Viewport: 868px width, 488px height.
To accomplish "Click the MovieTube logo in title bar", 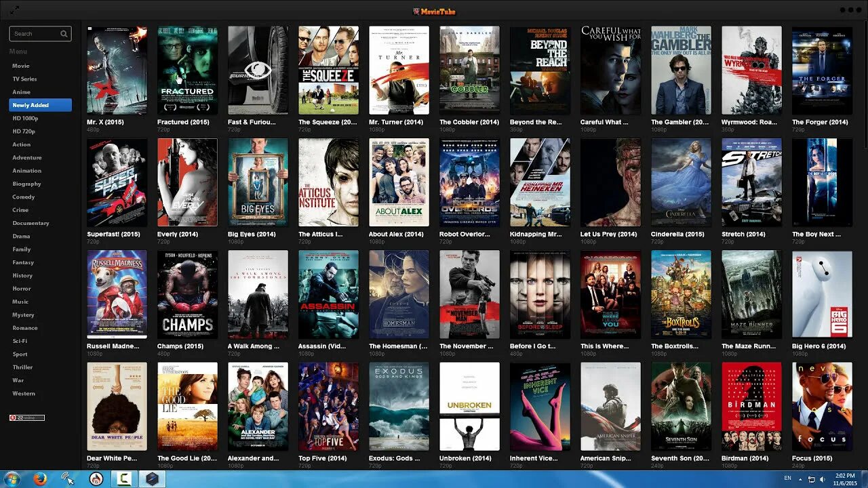I will click(434, 11).
